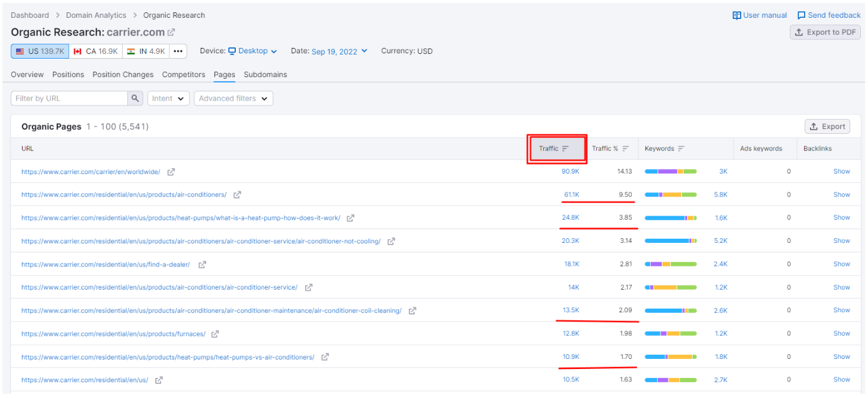Show backlinks for the worldwide row
The height and width of the screenshot is (398, 868).
click(841, 172)
